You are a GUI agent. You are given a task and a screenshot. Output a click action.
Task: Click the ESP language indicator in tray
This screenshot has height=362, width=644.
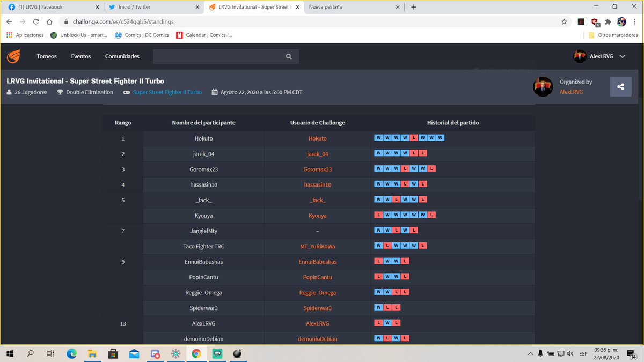[583, 353]
